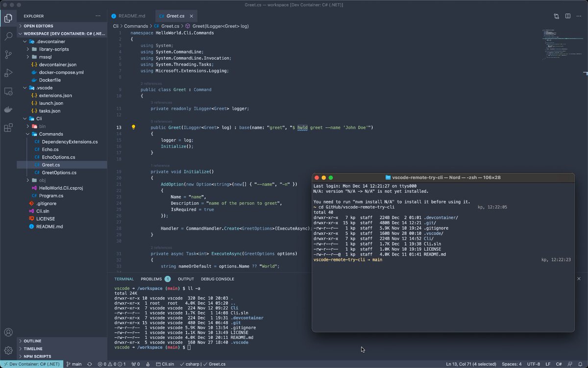Click the main branch in status bar
The image size is (588, 368).
click(x=73, y=364)
